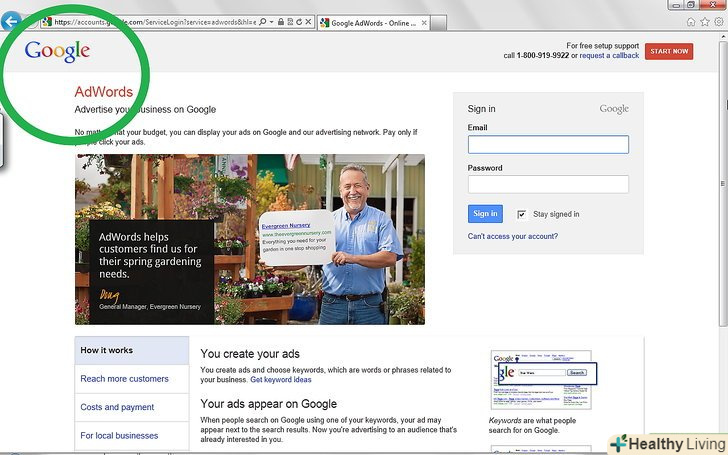Click into the Password field

point(548,184)
